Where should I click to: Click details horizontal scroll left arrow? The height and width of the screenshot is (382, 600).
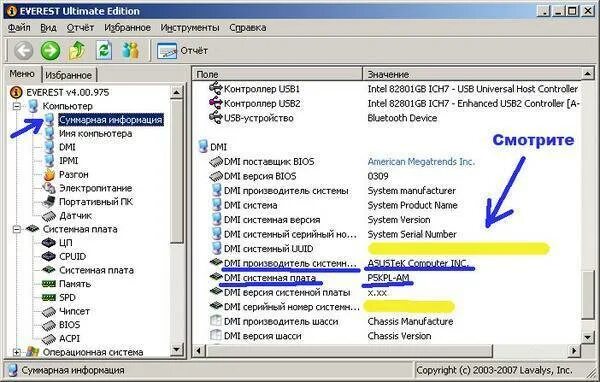[x=199, y=350]
